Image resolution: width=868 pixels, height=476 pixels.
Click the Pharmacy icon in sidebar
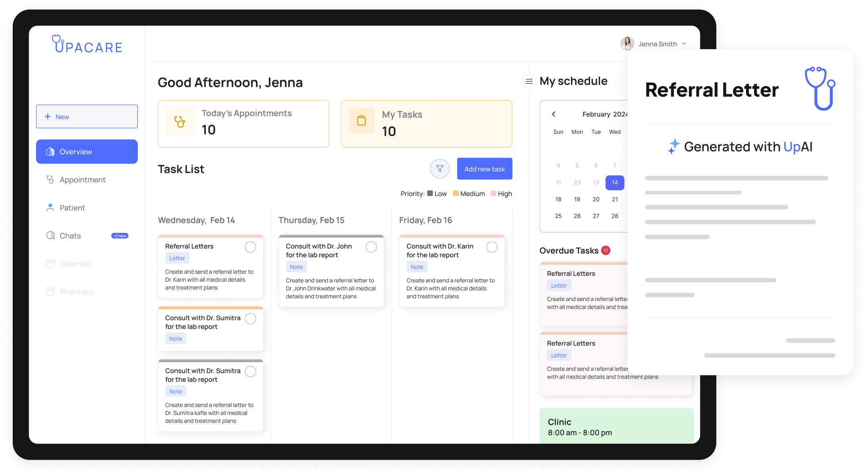point(50,292)
